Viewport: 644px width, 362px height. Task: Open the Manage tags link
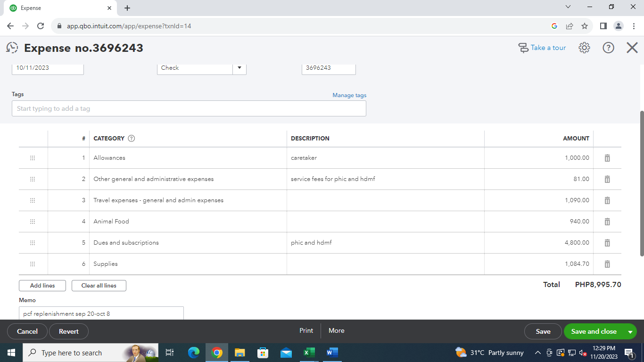[349, 95]
